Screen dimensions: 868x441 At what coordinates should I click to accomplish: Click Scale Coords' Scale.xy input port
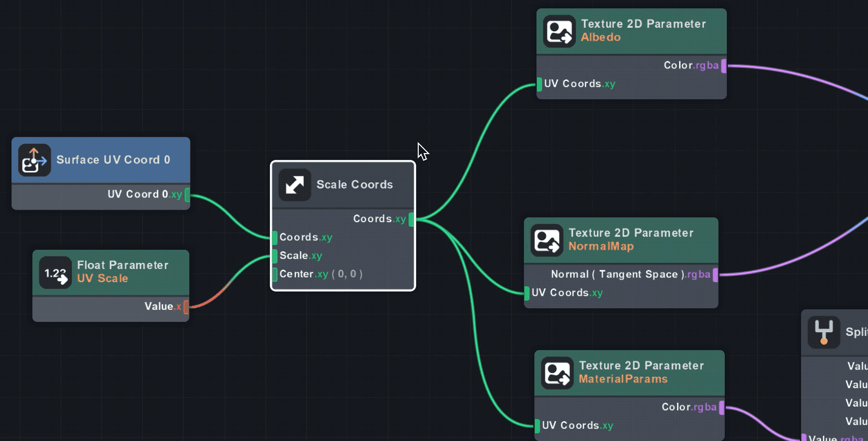coord(275,256)
